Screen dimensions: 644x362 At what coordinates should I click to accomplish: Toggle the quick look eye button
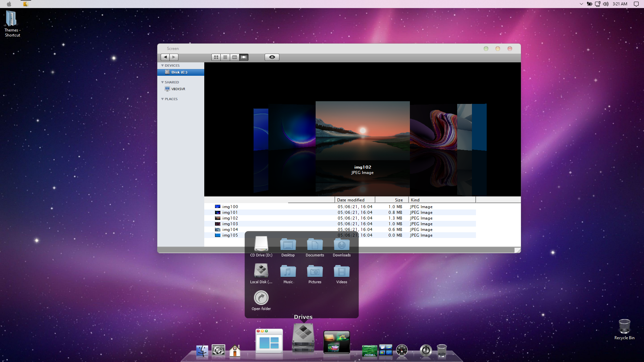pyautogui.click(x=272, y=57)
